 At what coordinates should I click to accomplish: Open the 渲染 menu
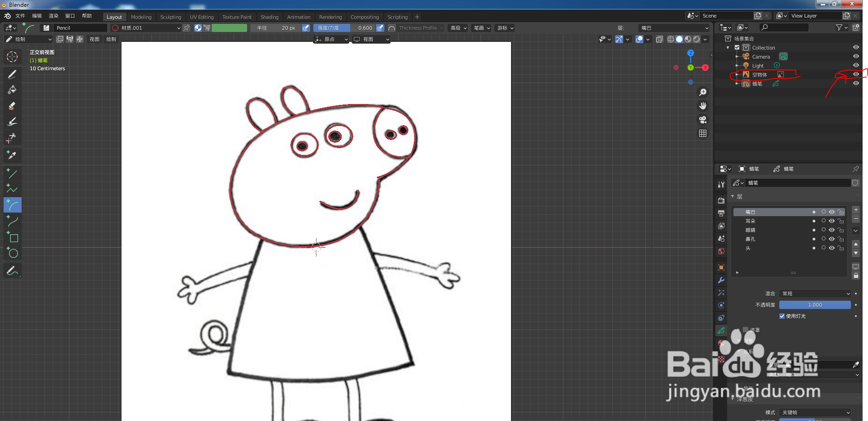54,16
